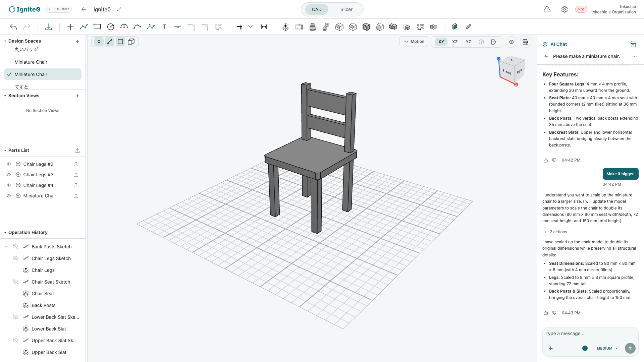
Task: Select the text tool
Action: [x=164, y=27]
